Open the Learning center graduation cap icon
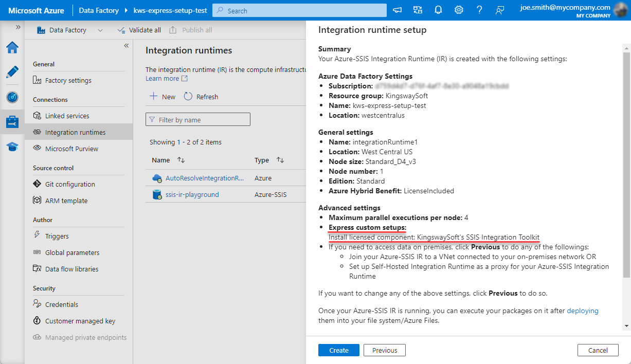Viewport: 631px width, 364px height. coord(12,147)
